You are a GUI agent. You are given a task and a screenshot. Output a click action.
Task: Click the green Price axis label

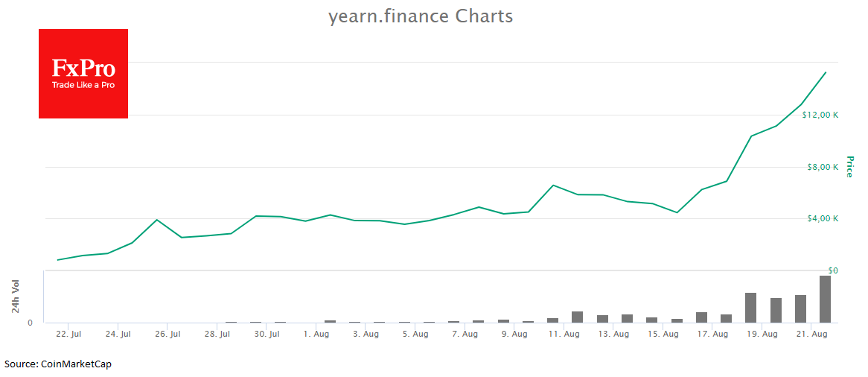coord(850,167)
